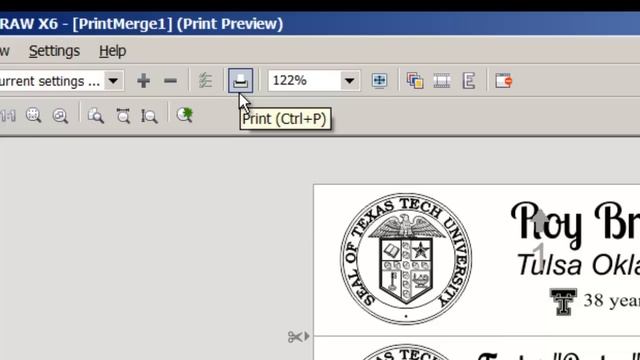Click the filmstrip invert/mirror icon
The image size is (640, 360).
tap(442, 80)
